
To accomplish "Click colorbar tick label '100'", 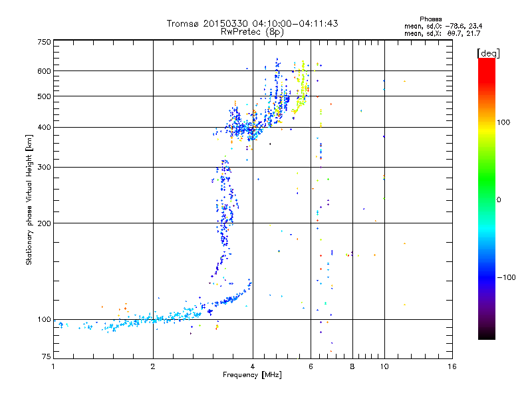I will point(503,122).
